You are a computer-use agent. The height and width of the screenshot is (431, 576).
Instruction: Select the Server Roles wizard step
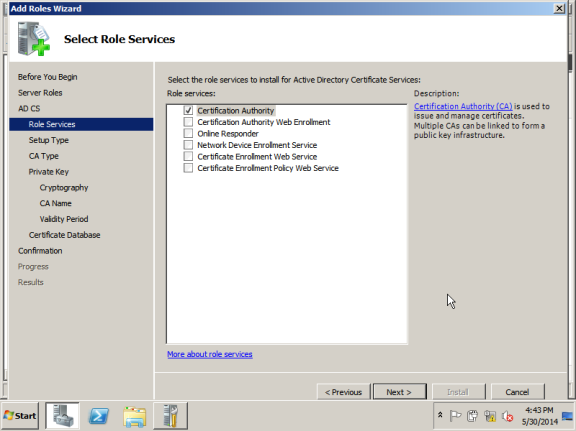tap(40, 93)
